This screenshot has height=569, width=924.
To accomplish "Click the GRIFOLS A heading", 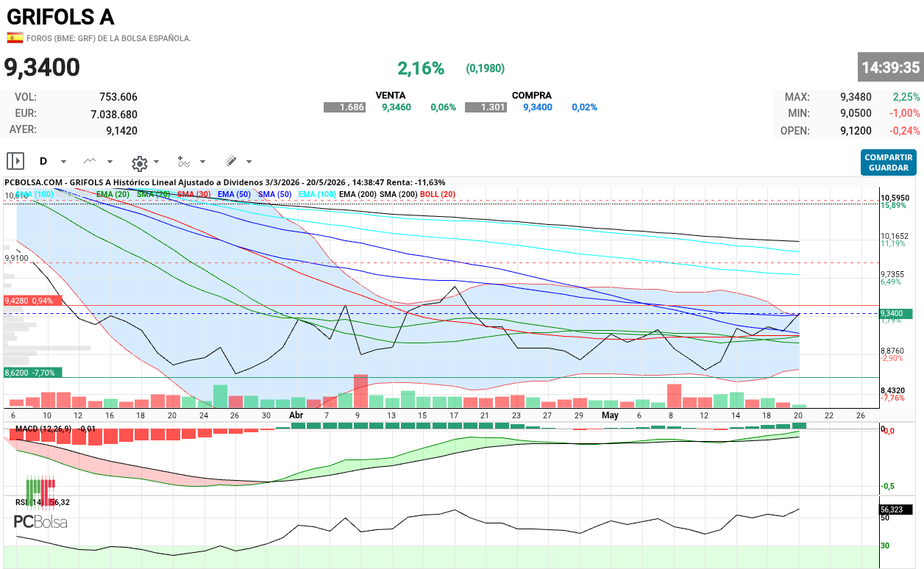I will click(x=60, y=15).
